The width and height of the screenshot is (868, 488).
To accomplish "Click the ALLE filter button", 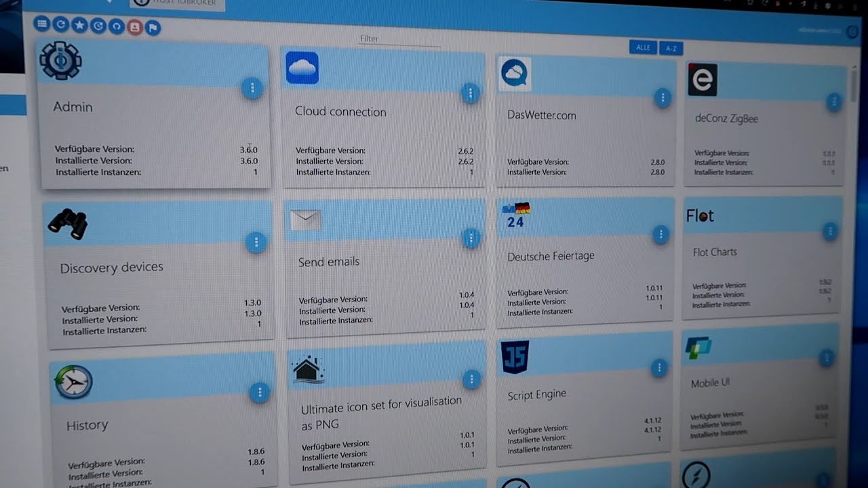I will [x=643, y=47].
